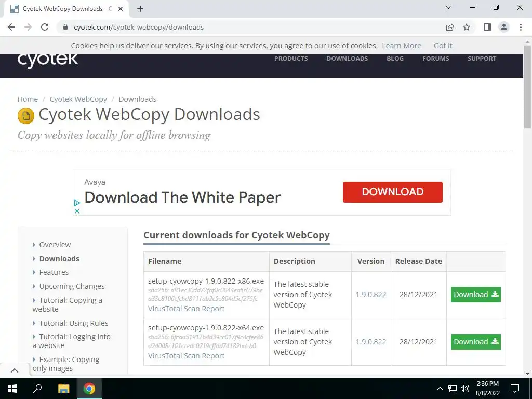Open Tutorial: Copying a website
The image size is (532, 399).
pos(67,304)
